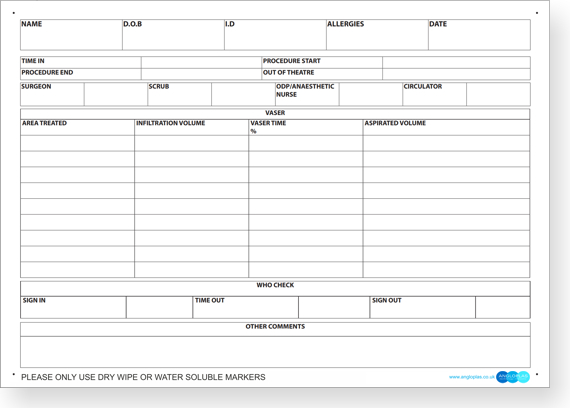This screenshot has width=570, height=408.
Task: Click the Angloplas logo
Action: click(x=513, y=377)
